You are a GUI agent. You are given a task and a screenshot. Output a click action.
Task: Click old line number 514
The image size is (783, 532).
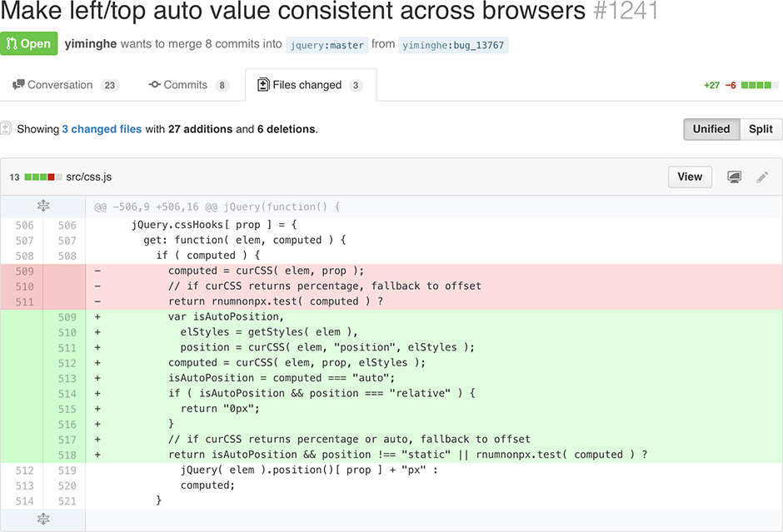[x=24, y=501]
